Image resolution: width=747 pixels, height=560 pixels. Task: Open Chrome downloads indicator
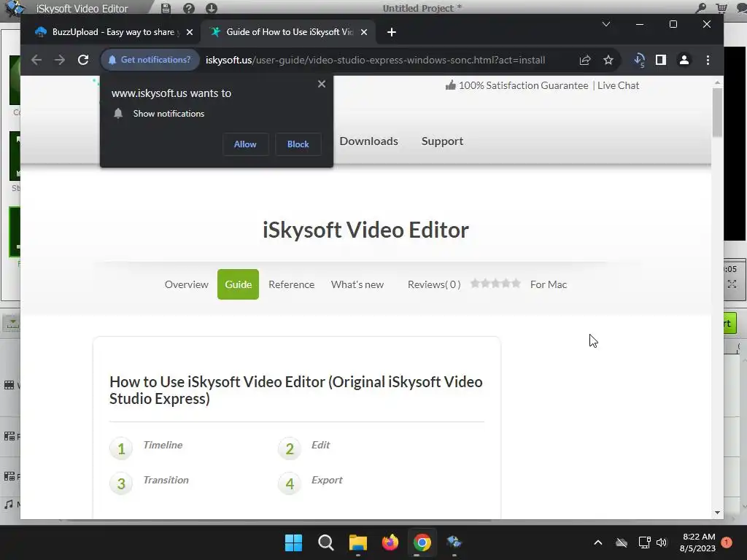[x=639, y=60]
